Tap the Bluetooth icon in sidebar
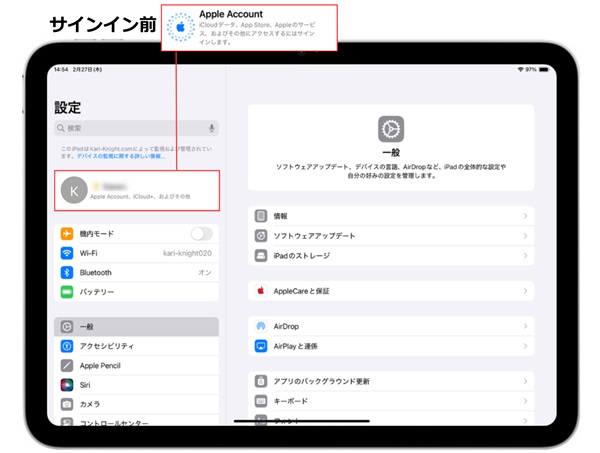The height and width of the screenshot is (453, 600). pos(67,272)
